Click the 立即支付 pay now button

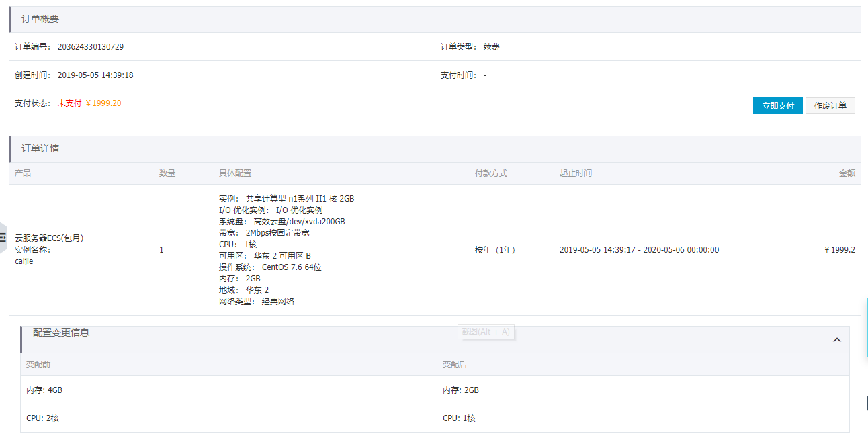pos(777,105)
